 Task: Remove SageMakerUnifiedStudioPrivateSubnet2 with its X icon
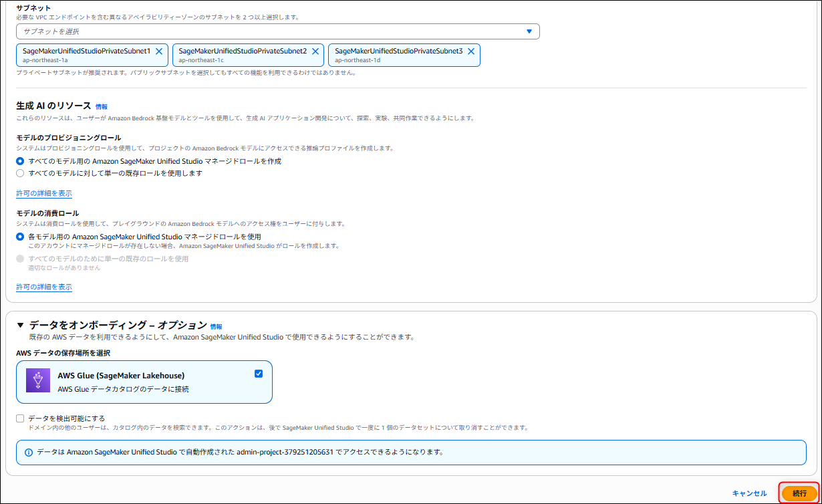coord(315,51)
